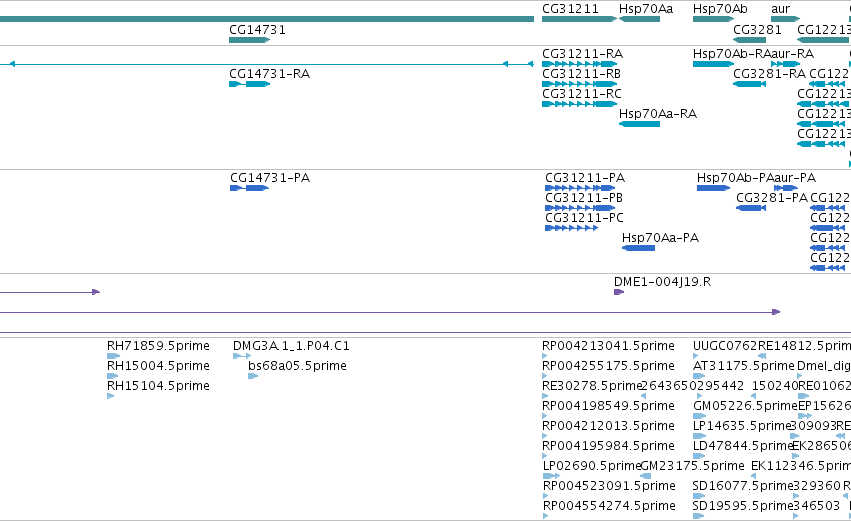Click the UUGC0762 EST label
The image size is (851, 521).
click(x=725, y=346)
